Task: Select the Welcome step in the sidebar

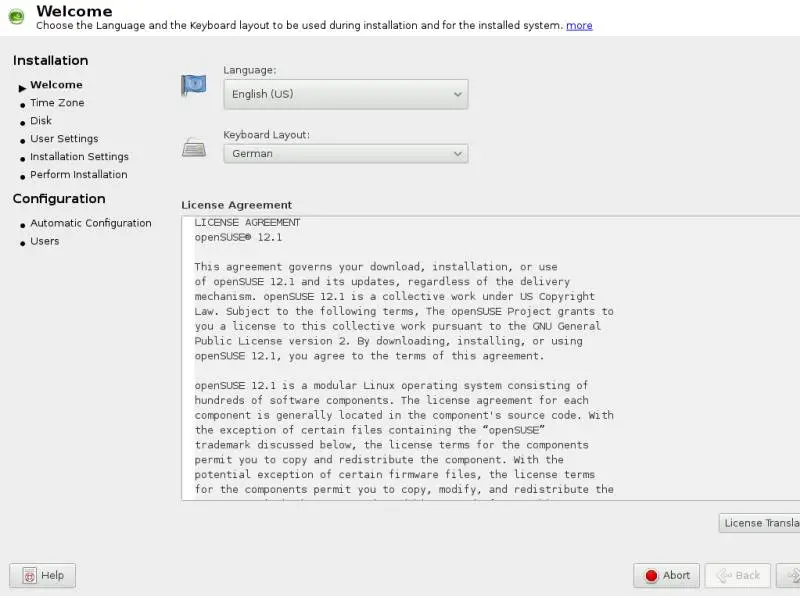Action: (56, 85)
